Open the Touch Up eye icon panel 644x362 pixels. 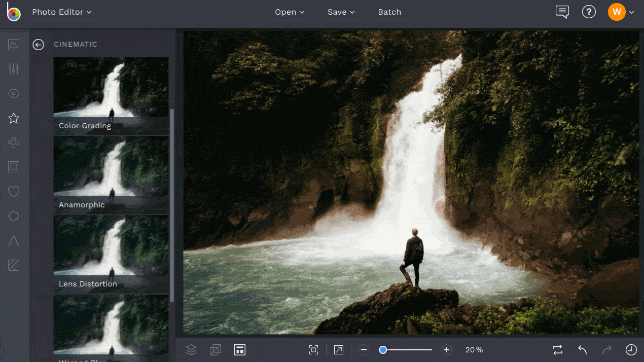point(14,93)
